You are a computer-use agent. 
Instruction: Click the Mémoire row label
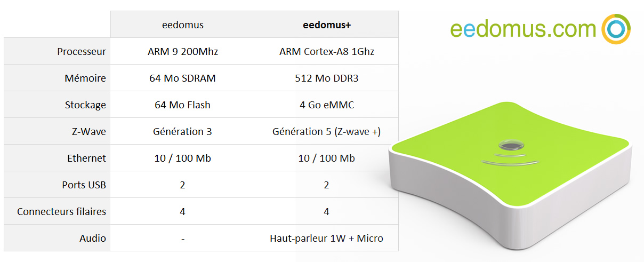click(x=85, y=78)
